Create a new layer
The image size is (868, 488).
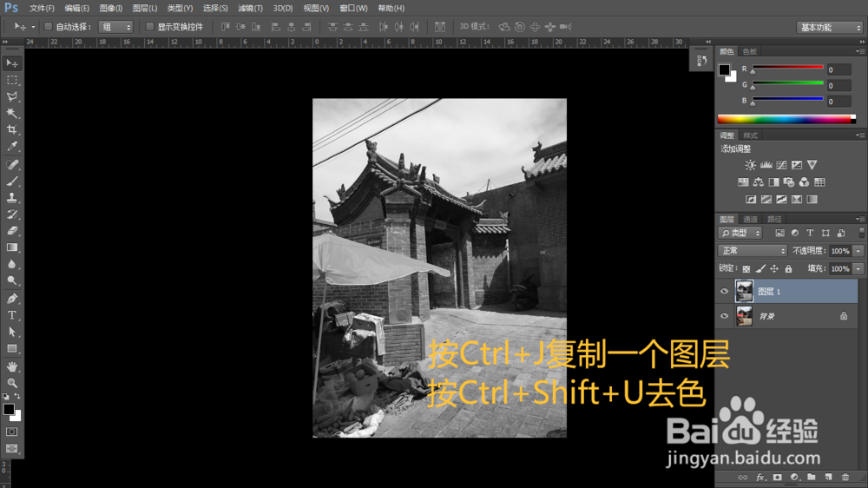click(x=828, y=477)
